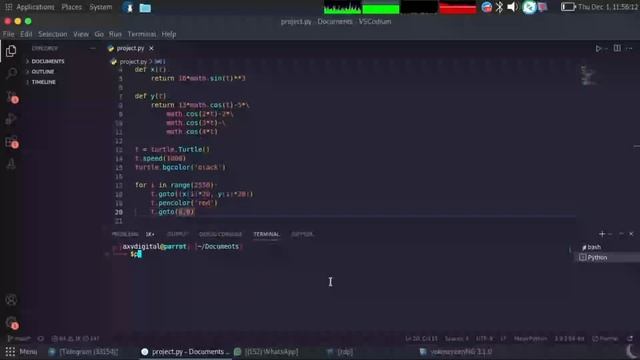Expand the TIMELINE section

(43, 82)
